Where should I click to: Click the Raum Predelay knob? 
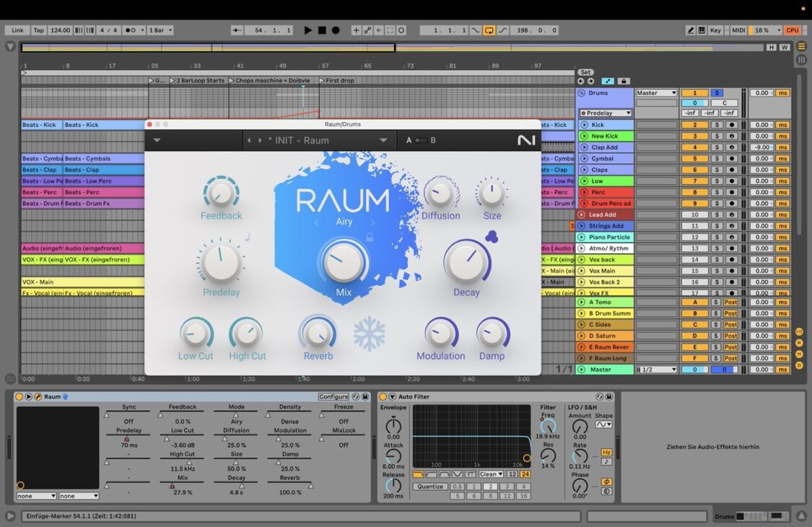(x=221, y=261)
